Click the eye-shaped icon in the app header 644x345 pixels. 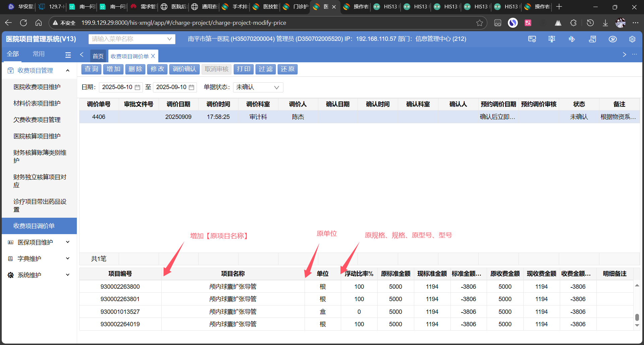click(613, 39)
